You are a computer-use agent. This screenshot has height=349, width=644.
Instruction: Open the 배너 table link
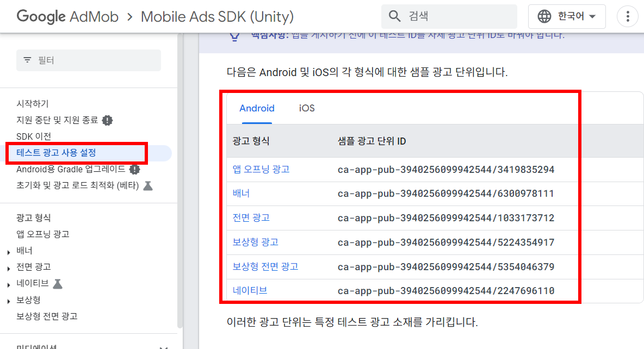[x=241, y=194]
